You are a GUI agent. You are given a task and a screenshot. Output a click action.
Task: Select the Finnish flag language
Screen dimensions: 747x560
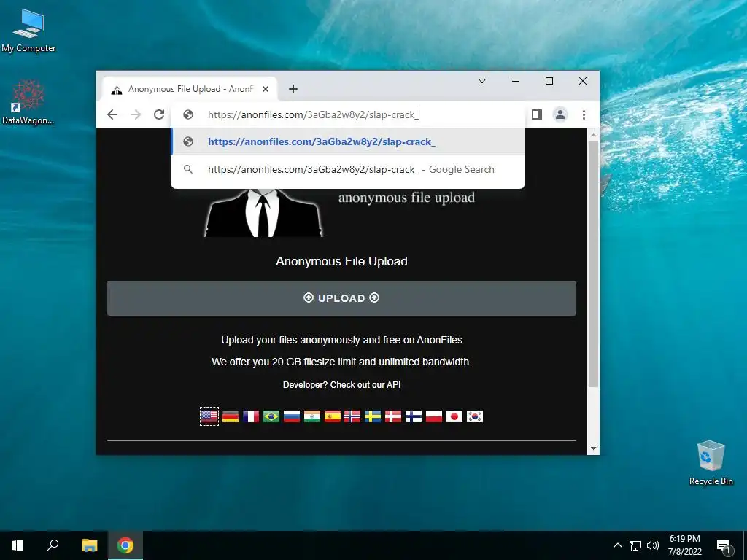click(414, 416)
